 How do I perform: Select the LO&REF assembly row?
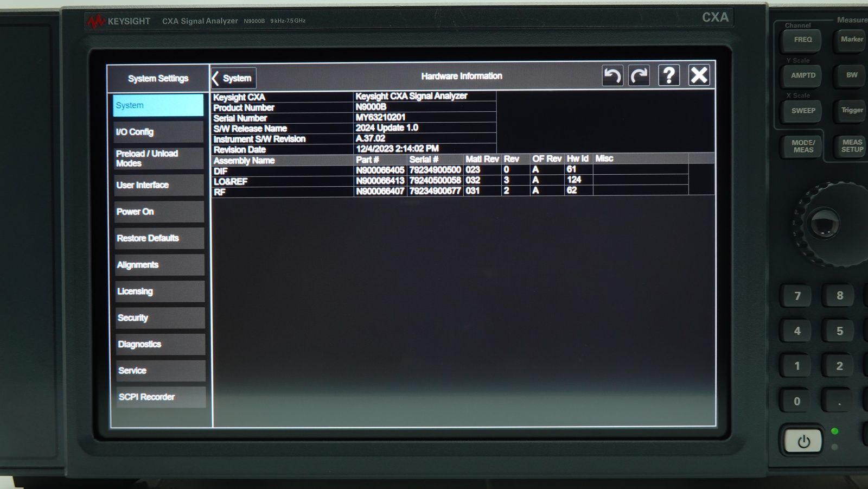(x=450, y=181)
